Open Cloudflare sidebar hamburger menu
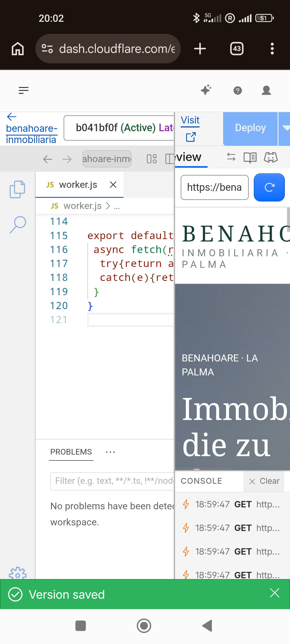Viewport: 290px width, 644px height. [x=24, y=90]
